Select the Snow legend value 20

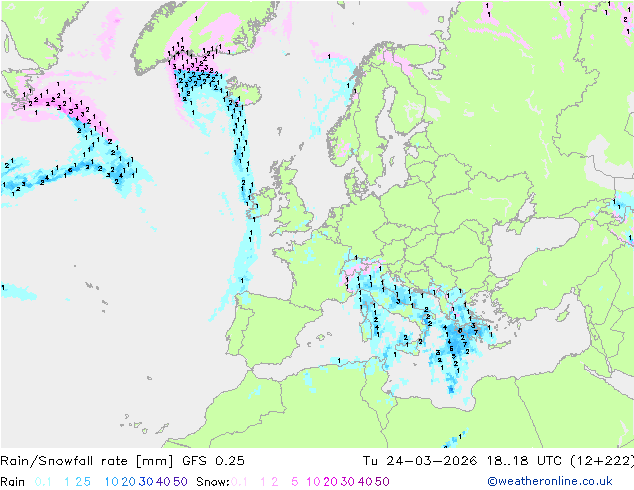[x=331, y=482]
